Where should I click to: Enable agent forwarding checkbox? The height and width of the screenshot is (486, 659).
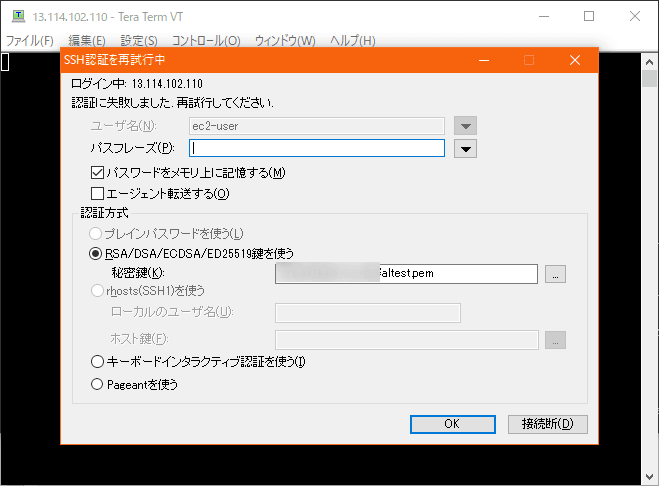(97, 194)
